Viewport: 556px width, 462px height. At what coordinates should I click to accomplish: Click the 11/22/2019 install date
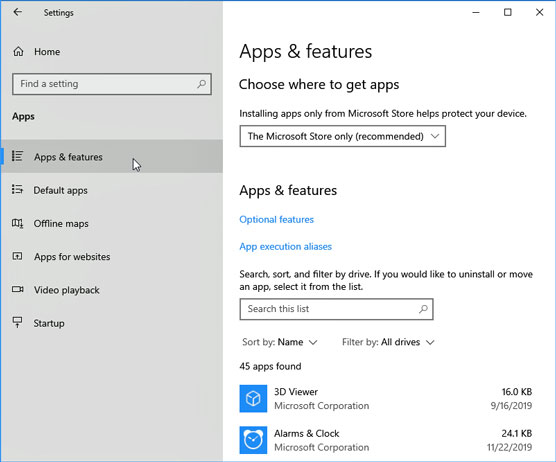click(509, 447)
